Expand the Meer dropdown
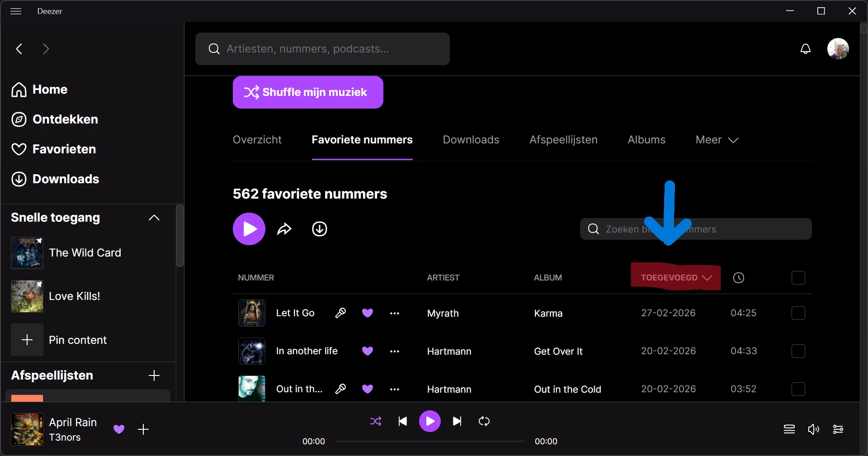This screenshot has height=456, width=868. click(717, 140)
